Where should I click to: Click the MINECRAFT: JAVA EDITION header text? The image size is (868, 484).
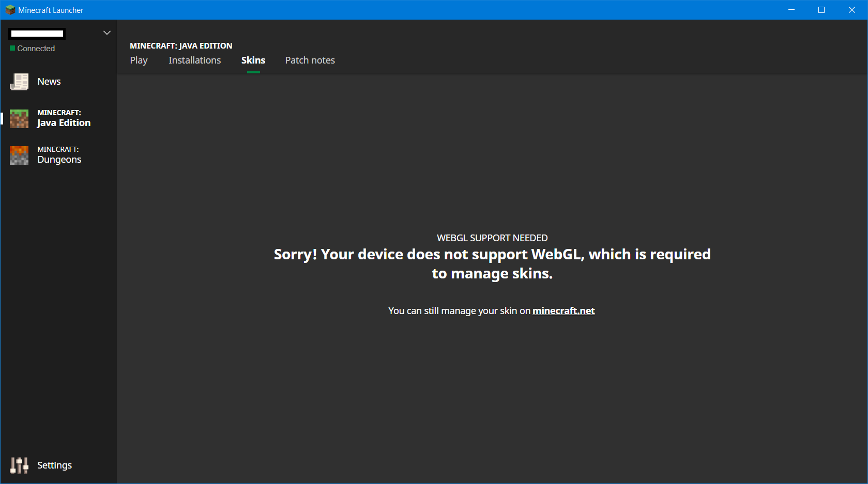[x=181, y=46]
